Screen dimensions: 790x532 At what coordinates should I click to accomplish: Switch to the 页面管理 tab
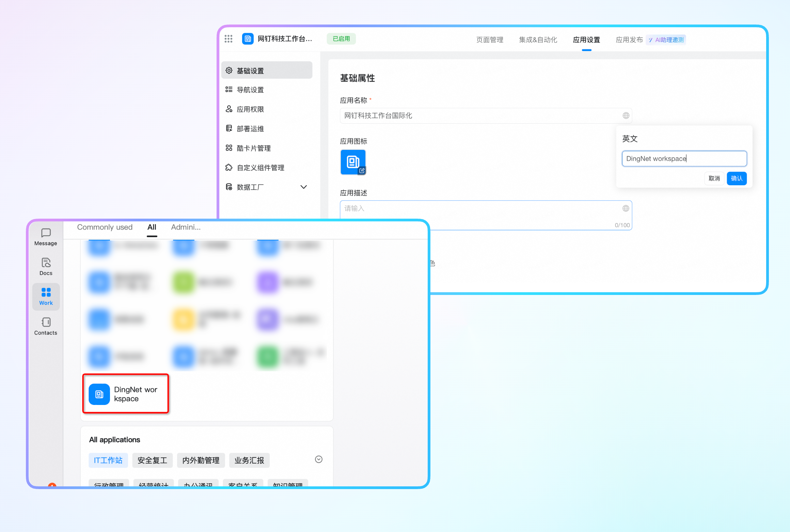tap(489, 40)
